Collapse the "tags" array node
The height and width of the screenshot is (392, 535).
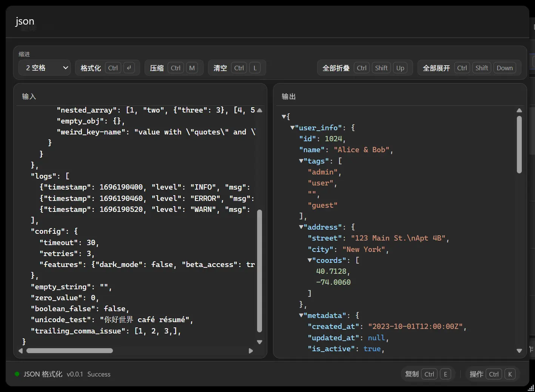[x=301, y=161]
